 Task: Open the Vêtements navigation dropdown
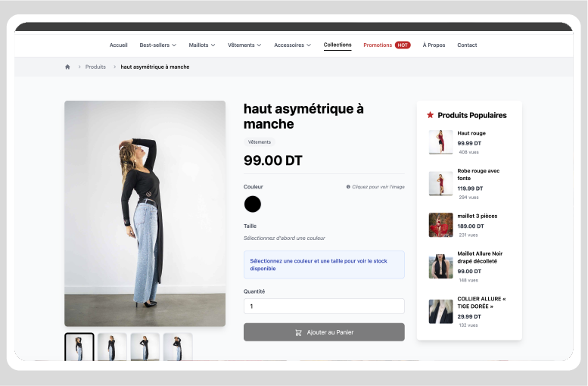coord(244,45)
